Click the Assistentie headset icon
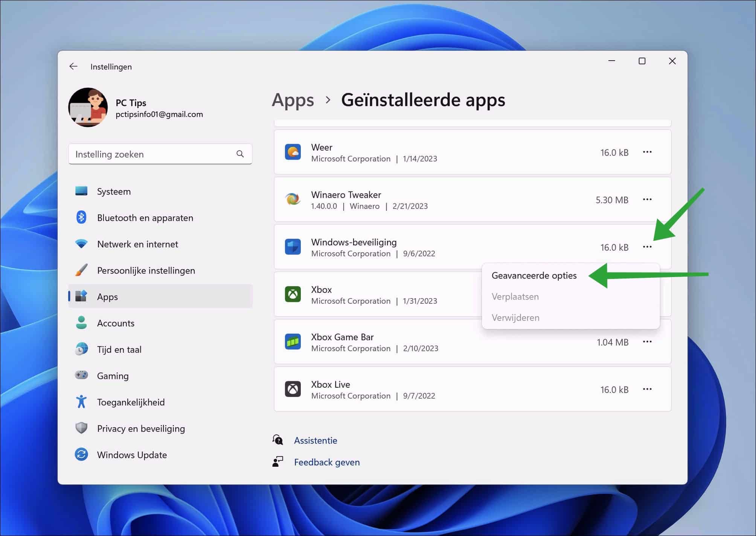 277,440
